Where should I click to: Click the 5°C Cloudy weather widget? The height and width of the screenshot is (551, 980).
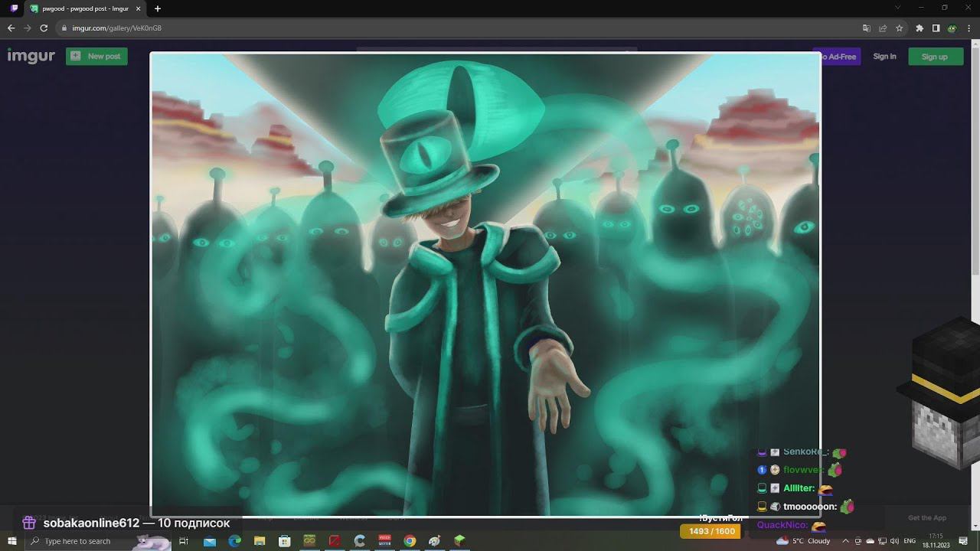(x=803, y=541)
